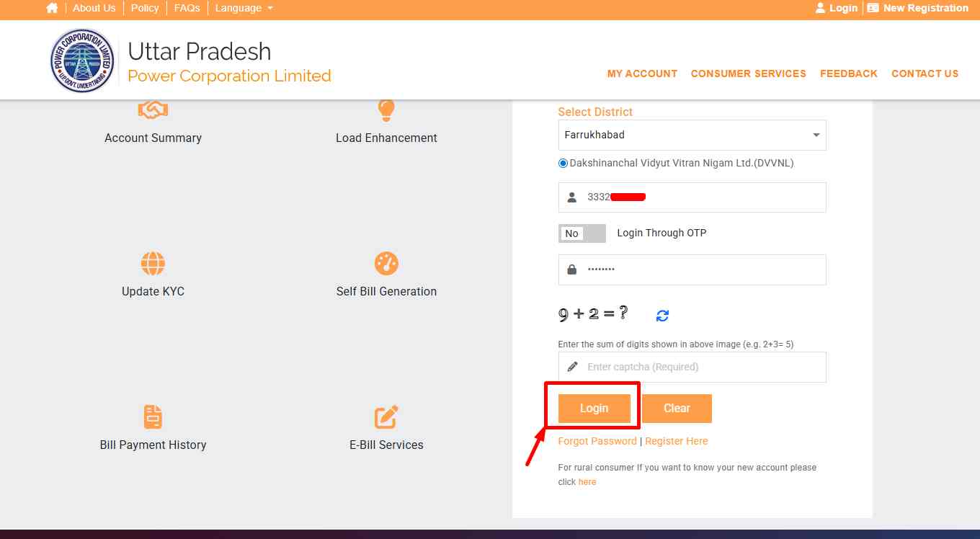
Task: Refresh the captcha image
Action: tap(662, 316)
